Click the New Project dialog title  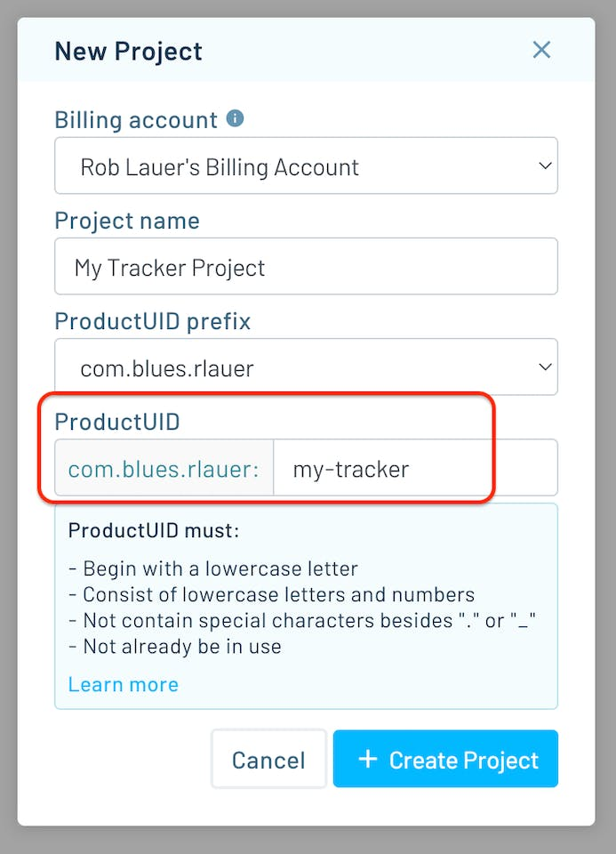[x=128, y=51]
